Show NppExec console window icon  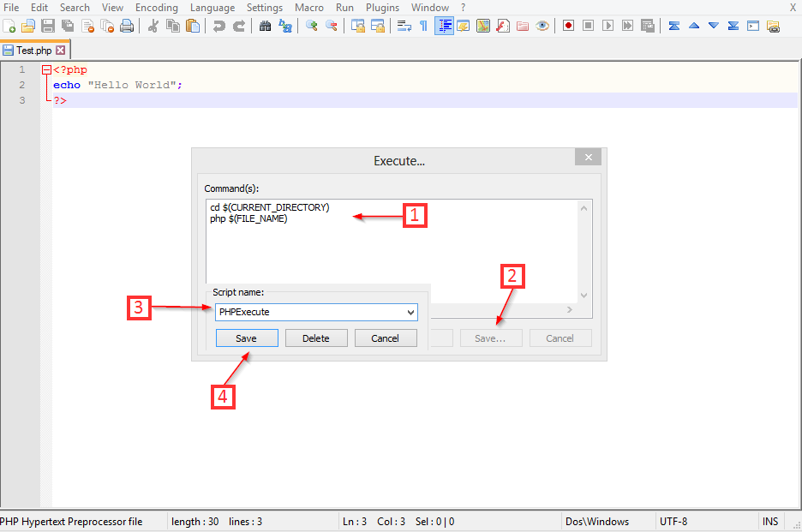753,26
